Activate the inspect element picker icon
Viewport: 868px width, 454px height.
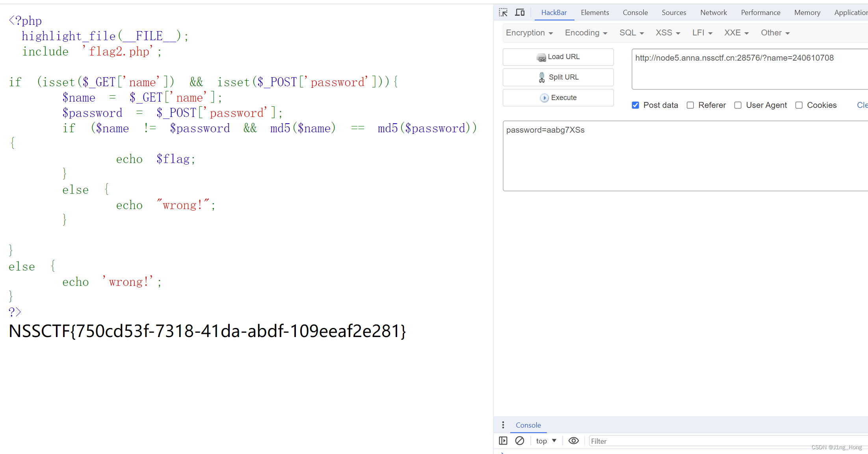[x=503, y=13]
